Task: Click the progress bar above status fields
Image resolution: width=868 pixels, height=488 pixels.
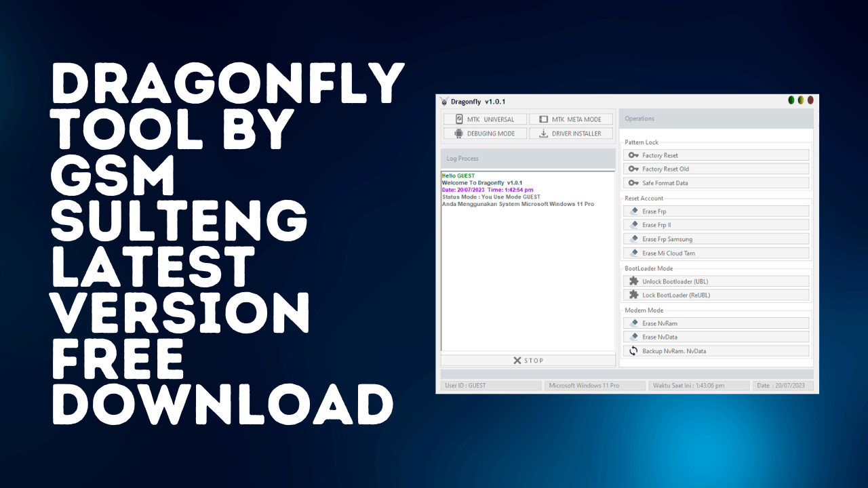Action: (627, 374)
